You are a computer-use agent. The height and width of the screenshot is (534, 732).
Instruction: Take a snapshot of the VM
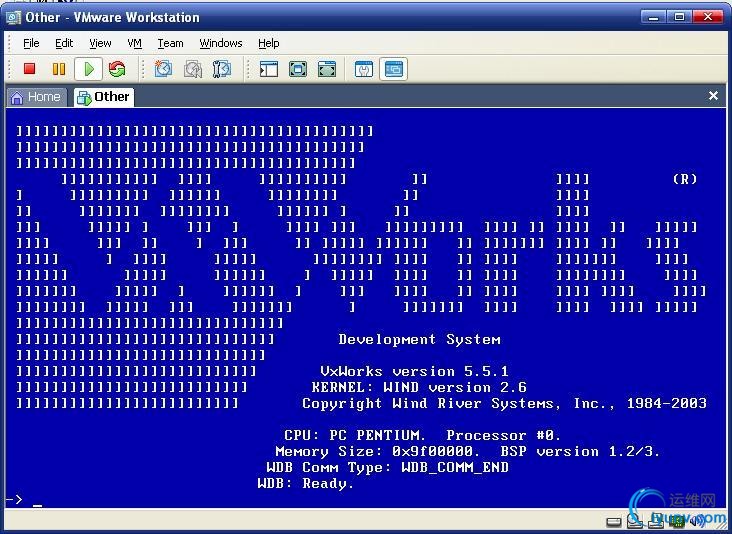[163, 69]
